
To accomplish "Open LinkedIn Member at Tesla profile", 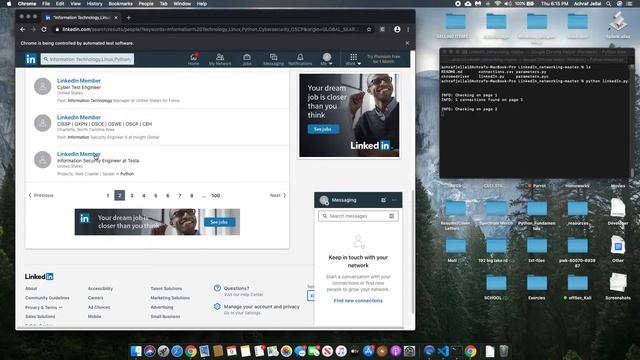I will tap(79, 154).
